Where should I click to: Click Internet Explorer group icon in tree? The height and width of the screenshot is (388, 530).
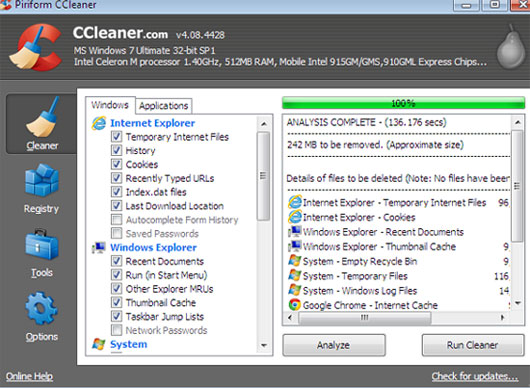tap(99, 123)
